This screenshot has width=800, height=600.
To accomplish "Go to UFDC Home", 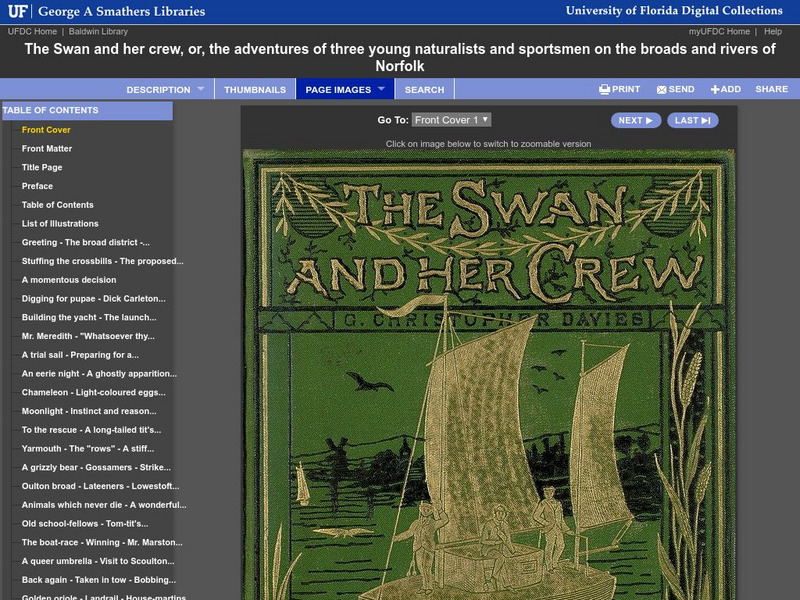I will [32, 31].
